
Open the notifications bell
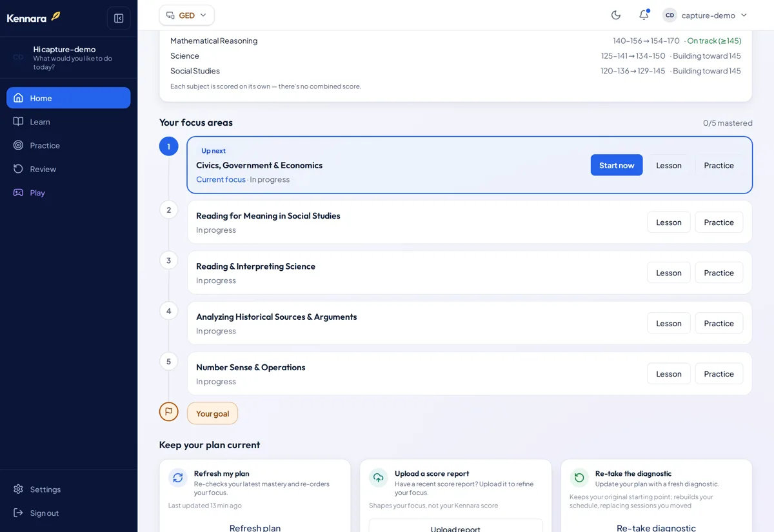point(644,15)
